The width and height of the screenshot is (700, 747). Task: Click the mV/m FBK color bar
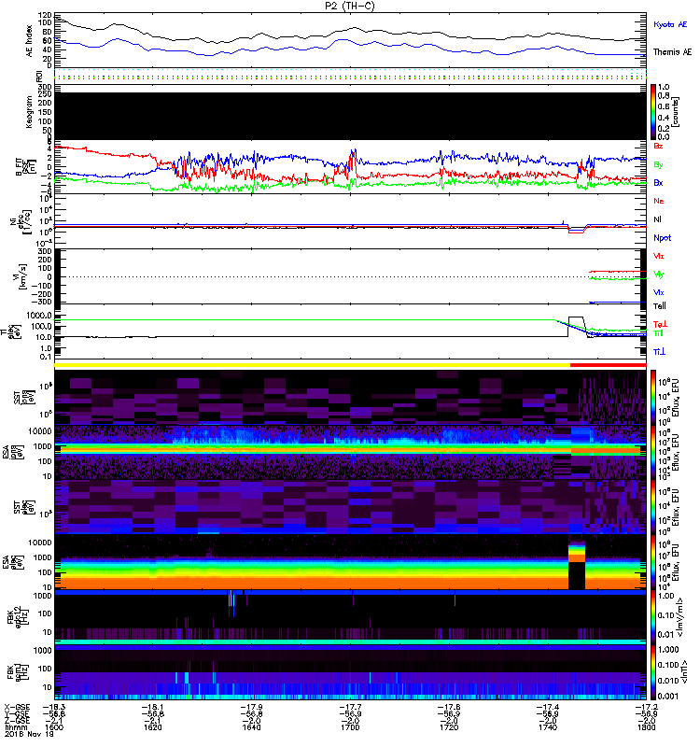pos(653,617)
